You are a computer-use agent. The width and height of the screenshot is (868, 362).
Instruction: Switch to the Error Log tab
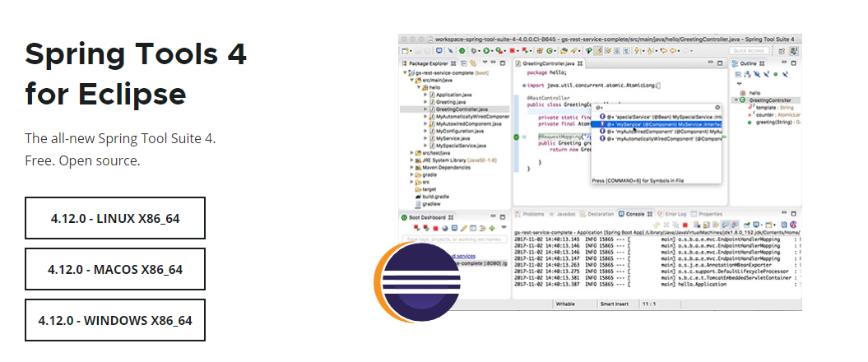point(672,214)
